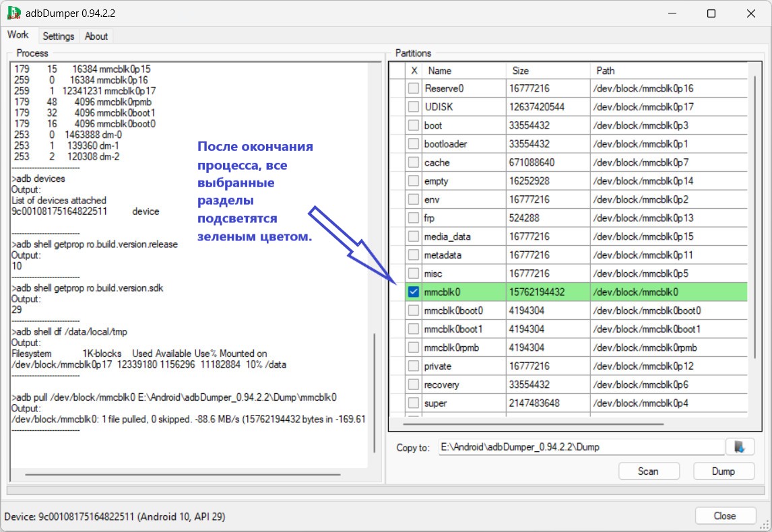Image resolution: width=772 pixels, height=532 pixels.
Task: Click the Process log horizontal scrollbar
Action: coord(183,474)
